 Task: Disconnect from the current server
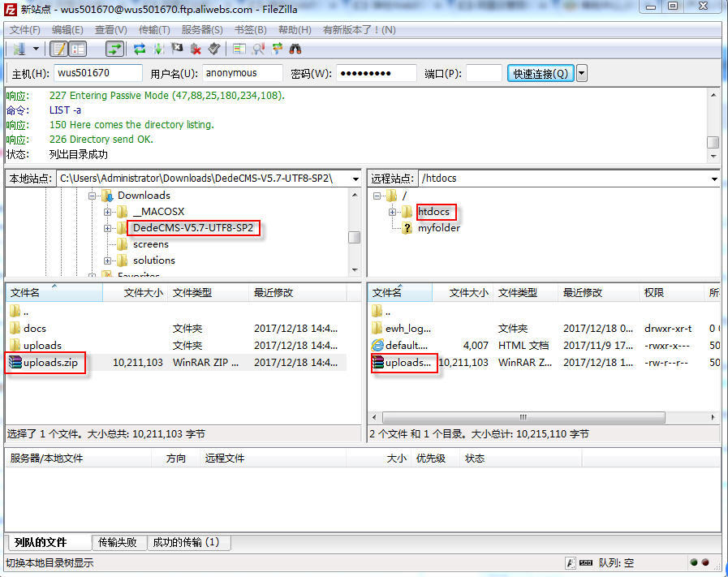(196, 49)
